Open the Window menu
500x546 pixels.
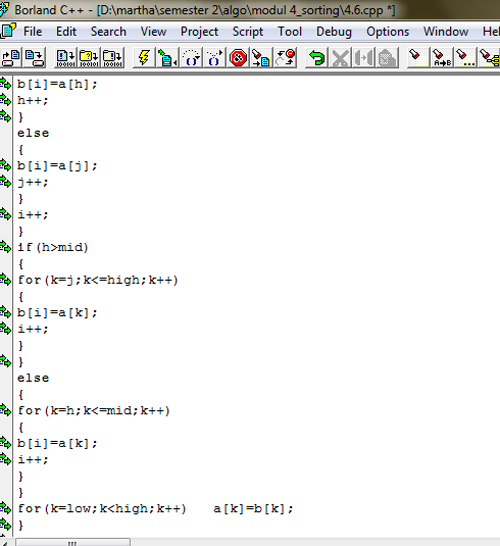point(446,32)
